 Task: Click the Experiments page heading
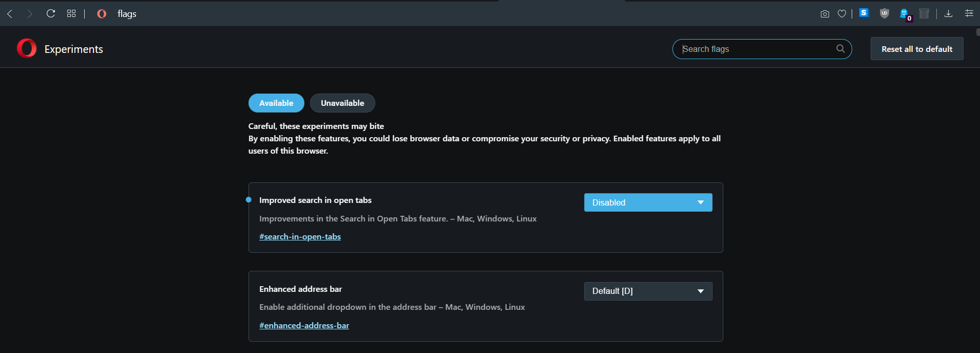point(74,49)
